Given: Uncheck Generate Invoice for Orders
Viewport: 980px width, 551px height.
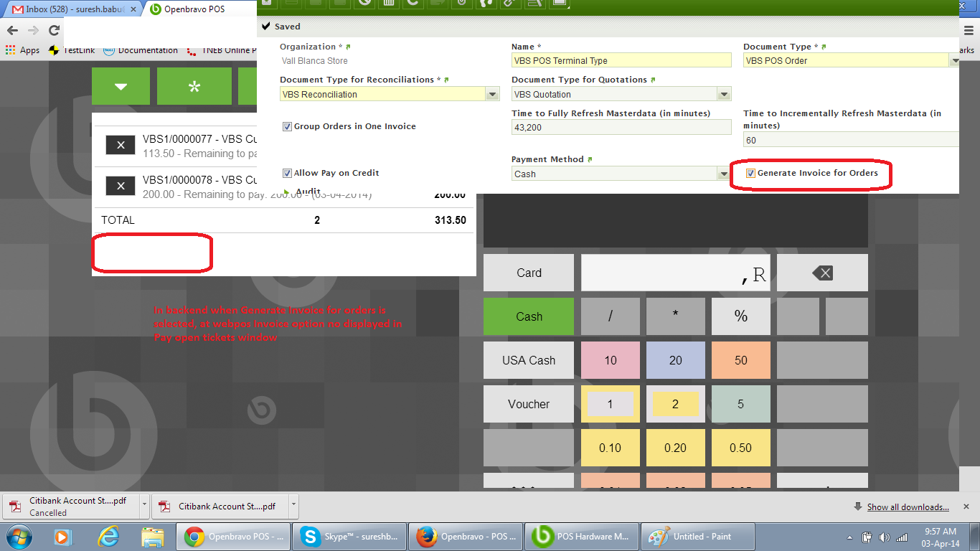Looking at the screenshot, I should point(750,173).
